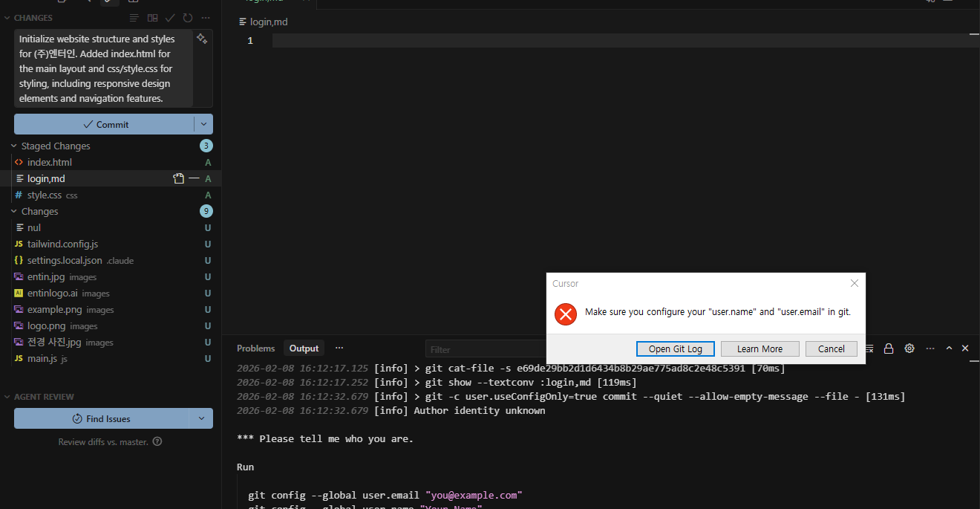The height and width of the screenshot is (509, 980).
Task: Click settings.local.json braces icon
Action: point(19,260)
